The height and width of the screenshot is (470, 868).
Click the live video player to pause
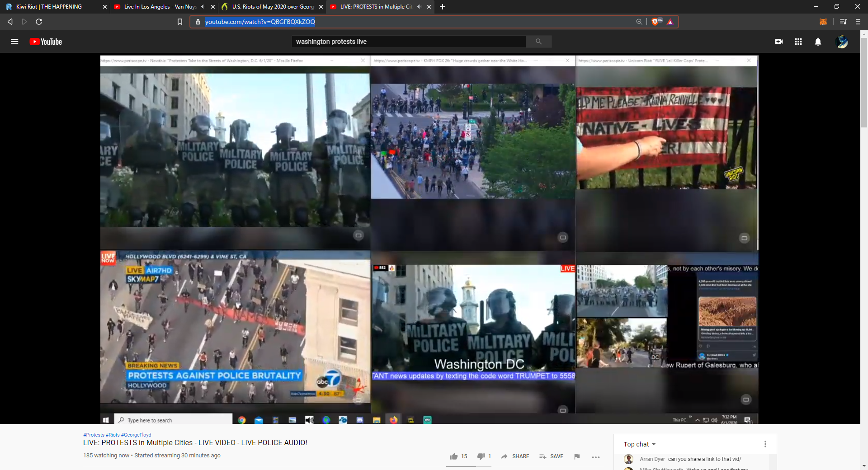pyautogui.click(x=429, y=239)
